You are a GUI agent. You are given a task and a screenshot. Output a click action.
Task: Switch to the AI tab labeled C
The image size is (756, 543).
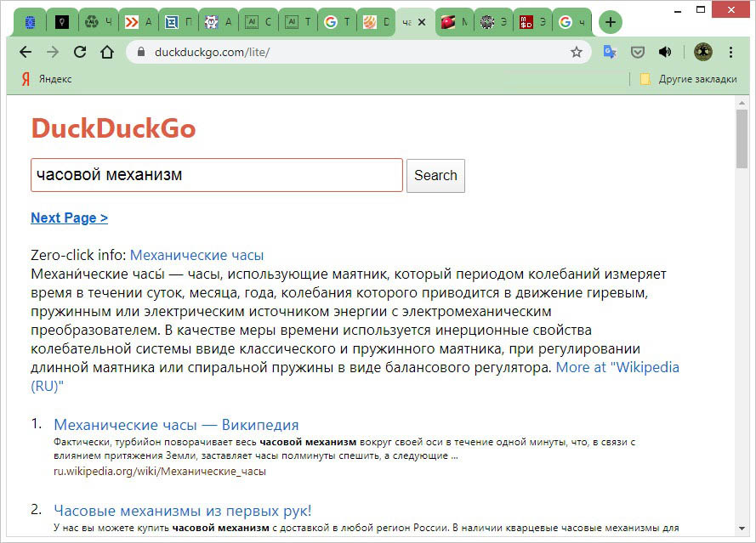point(258,22)
